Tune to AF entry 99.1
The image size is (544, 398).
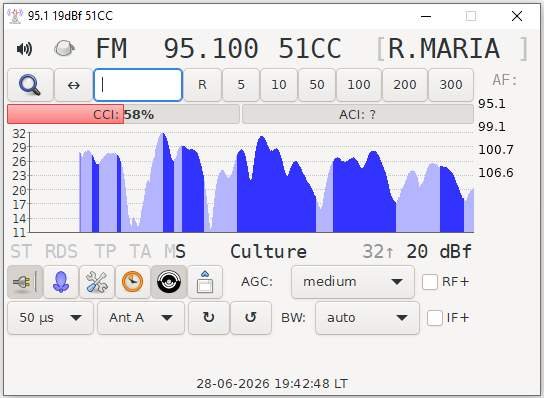492,127
